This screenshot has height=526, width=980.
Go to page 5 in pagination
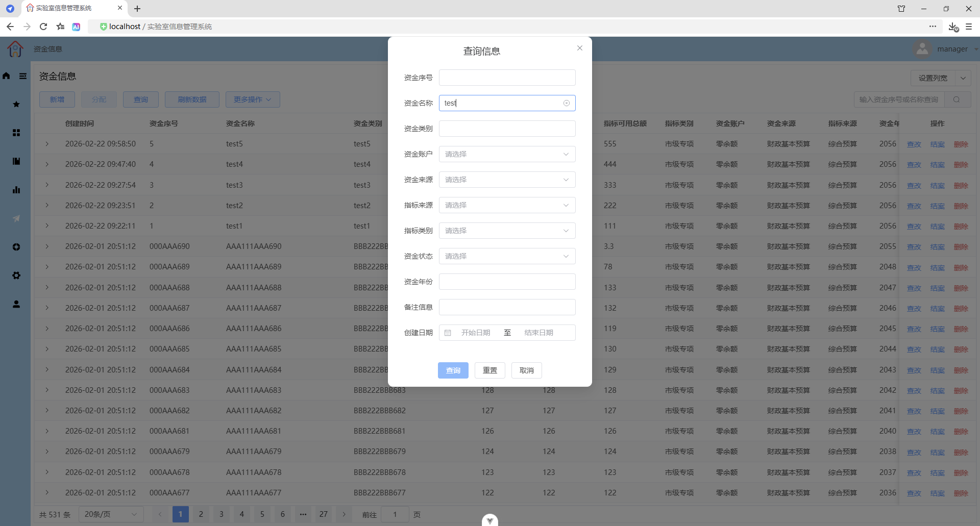[262, 514]
